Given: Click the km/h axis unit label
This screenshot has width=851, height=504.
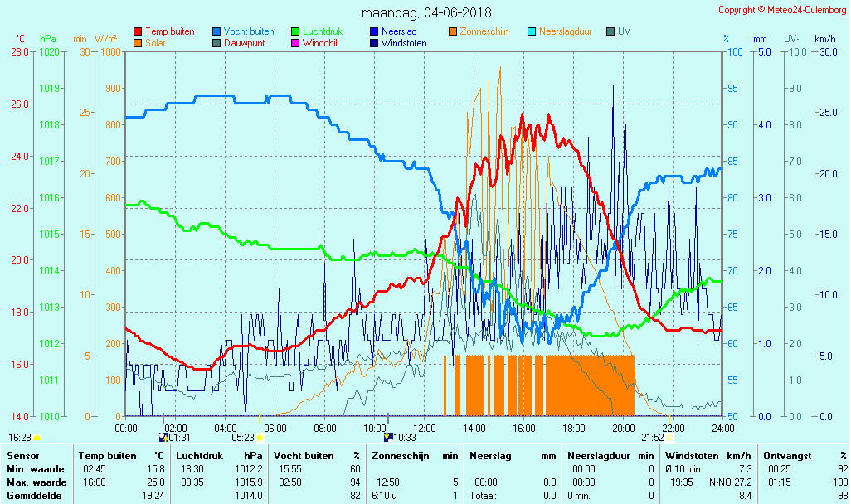Looking at the screenshot, I should tap(824, 39).
